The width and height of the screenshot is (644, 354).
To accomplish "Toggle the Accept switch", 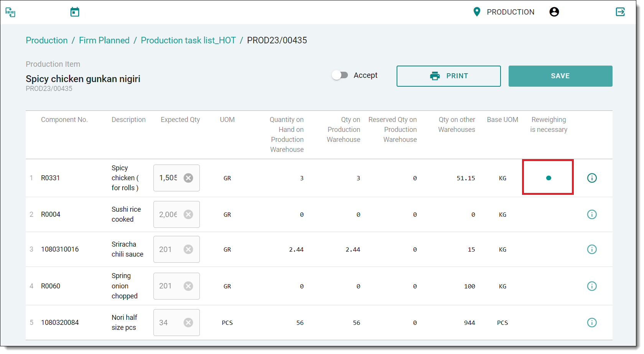I will (x=340, y=75).
